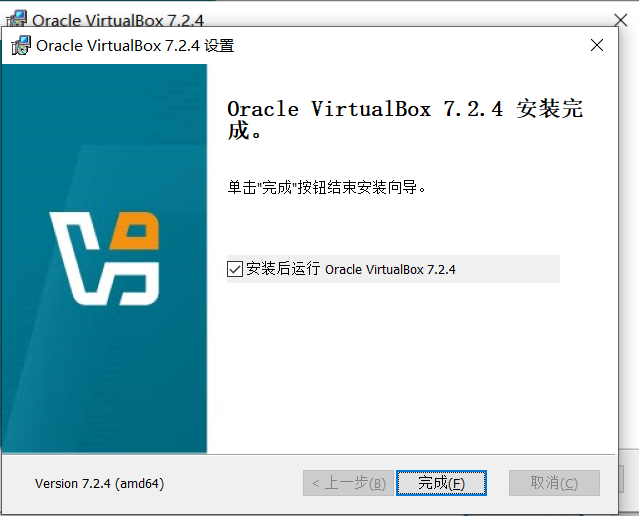Click the 取消(C) cancel button
639x516 pixels.
coord(554,483)
